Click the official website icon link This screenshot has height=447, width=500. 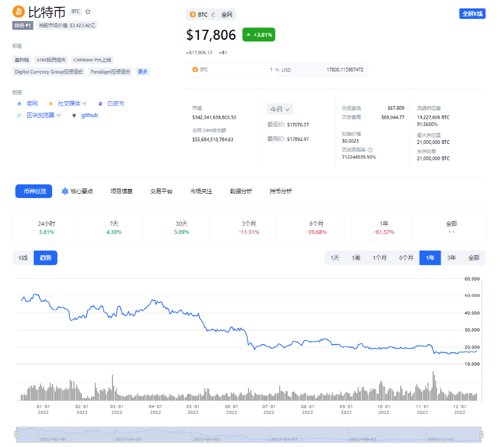pyautogui.click(x=19, y=104)
